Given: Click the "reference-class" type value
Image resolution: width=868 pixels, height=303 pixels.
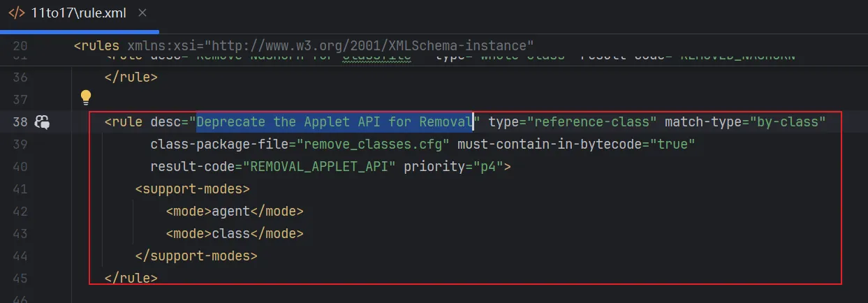Looking at the screenshot, I should 593,121.
